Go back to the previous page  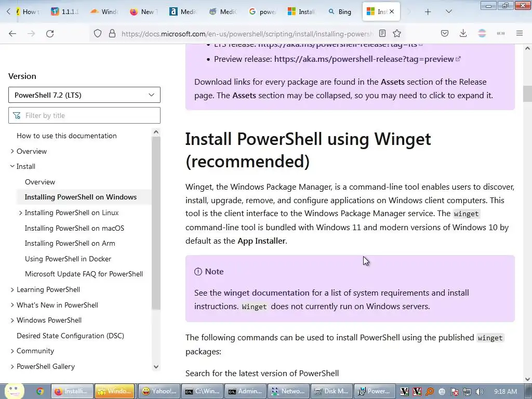point(12,33)
